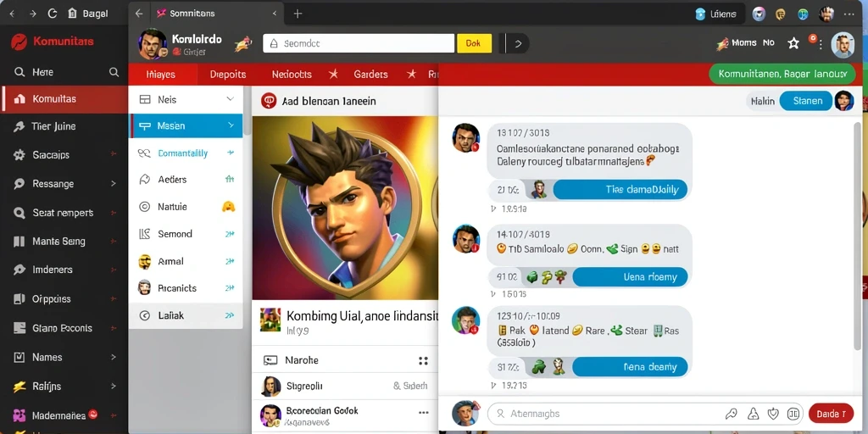Expand the Ressange sidebar item arrow

(x=114, y=184)
